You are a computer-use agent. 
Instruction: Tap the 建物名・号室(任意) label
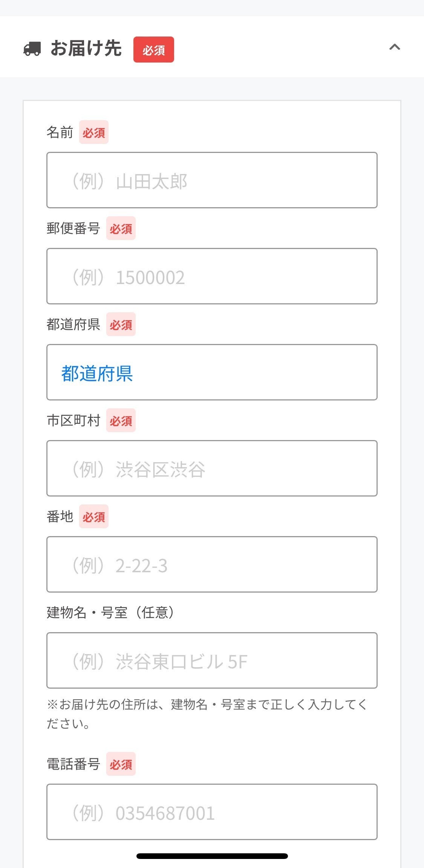(110, 613)
